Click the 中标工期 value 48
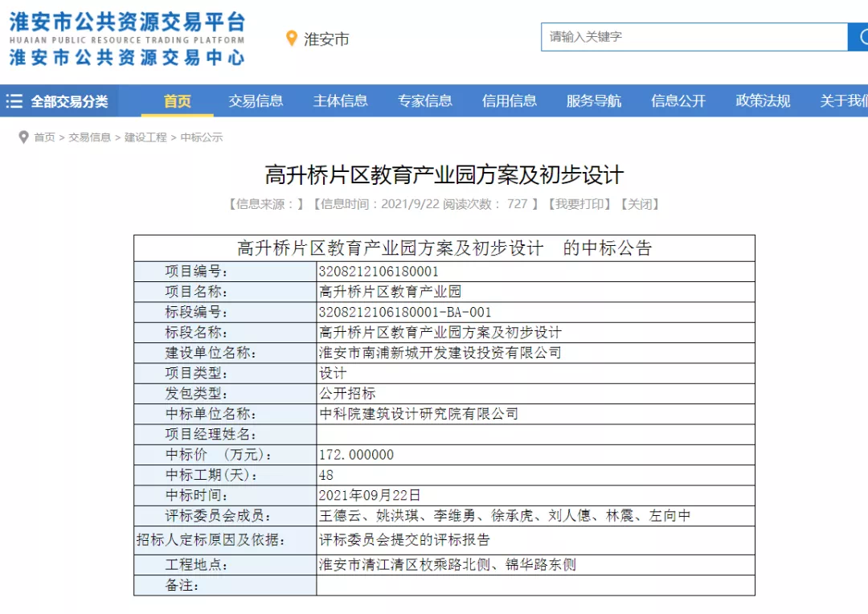Viewport: 868px width, 614px height. click(x=326, y=476)
